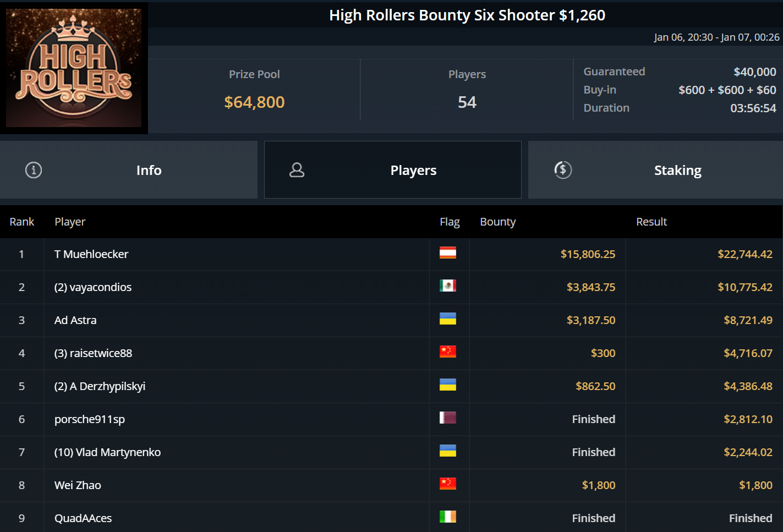Image resolution: width=783 pixels, height=532 pixels.
Task: Open player T Muehloecker's entry
Action: pos(91,254)
